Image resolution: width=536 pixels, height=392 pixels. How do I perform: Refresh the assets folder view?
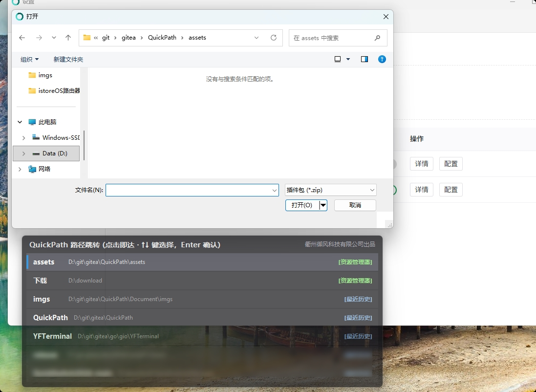coord(274,38)
